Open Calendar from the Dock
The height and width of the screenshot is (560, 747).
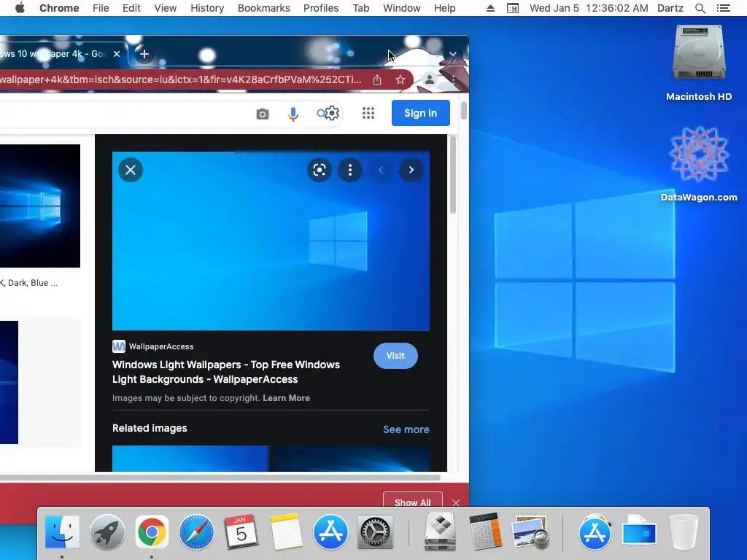(241, 532)
